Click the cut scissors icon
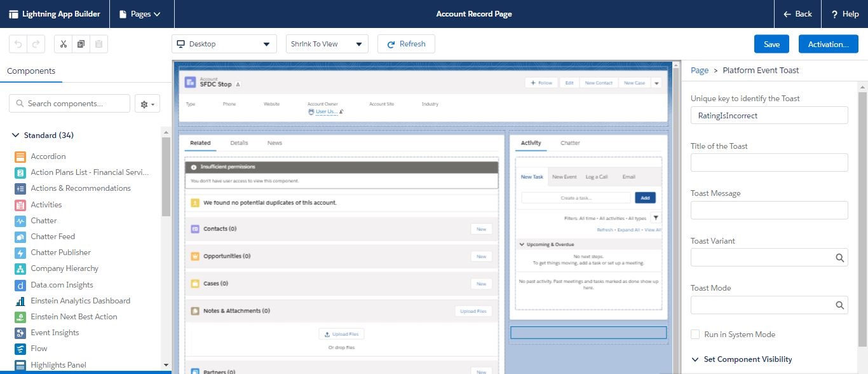868x374 pixels. coord(63,44)
